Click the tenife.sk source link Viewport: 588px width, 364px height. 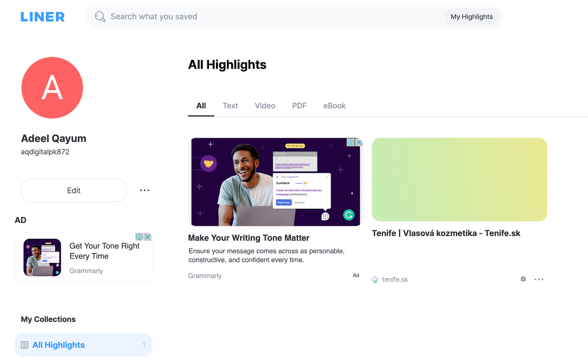click(395, 280)
